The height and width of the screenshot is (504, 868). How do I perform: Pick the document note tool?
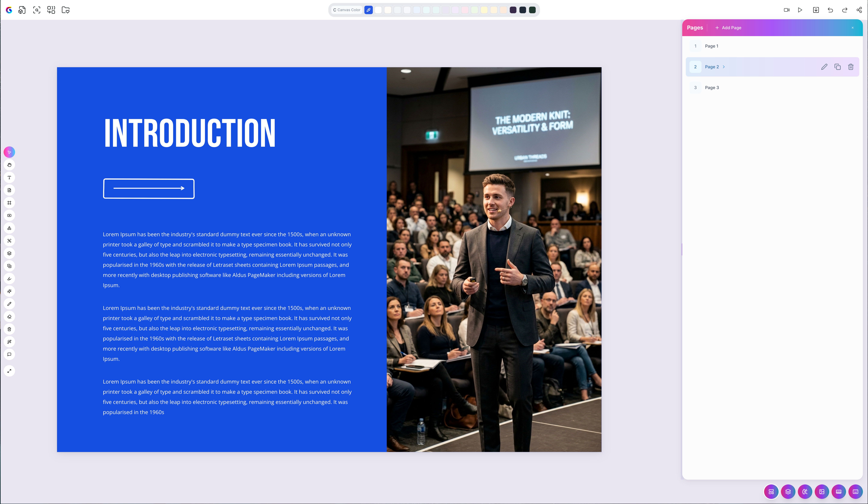click(x=9, y=190)
